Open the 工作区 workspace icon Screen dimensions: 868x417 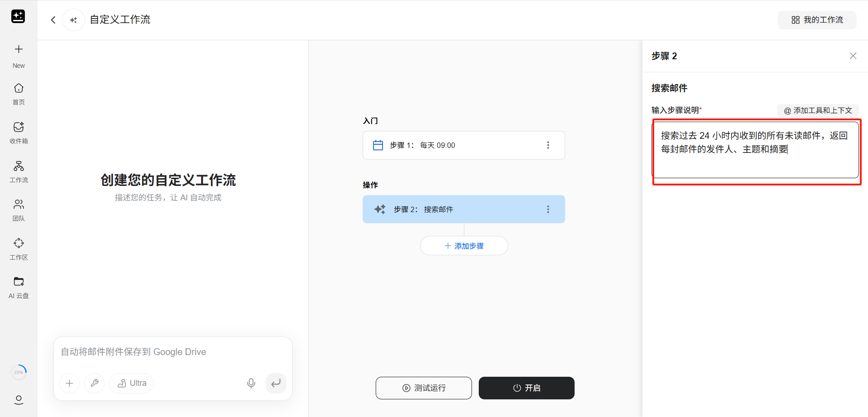(19, 243)
